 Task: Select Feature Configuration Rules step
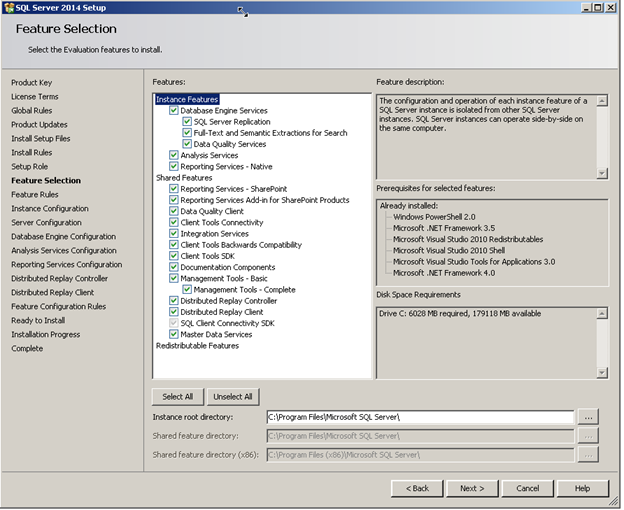click(58, 306)
